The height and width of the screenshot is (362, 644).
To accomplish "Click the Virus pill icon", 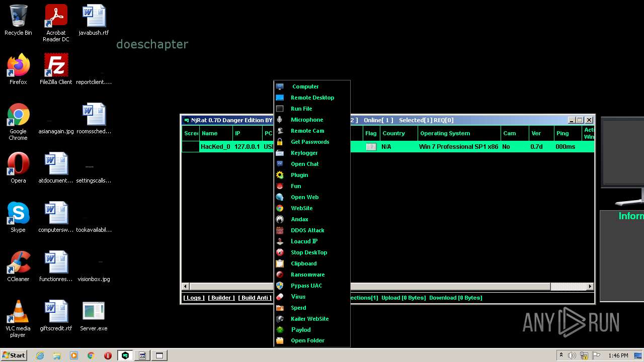I will click(280, 297).
